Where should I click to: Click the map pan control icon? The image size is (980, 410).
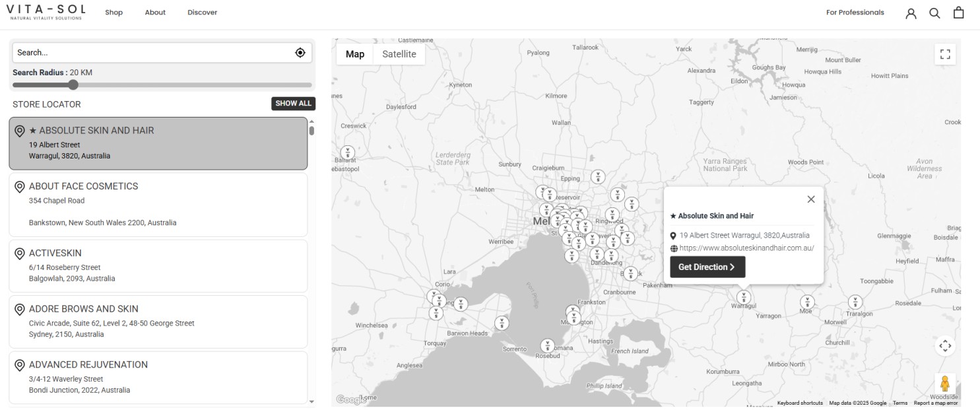[x=945, y=346]
